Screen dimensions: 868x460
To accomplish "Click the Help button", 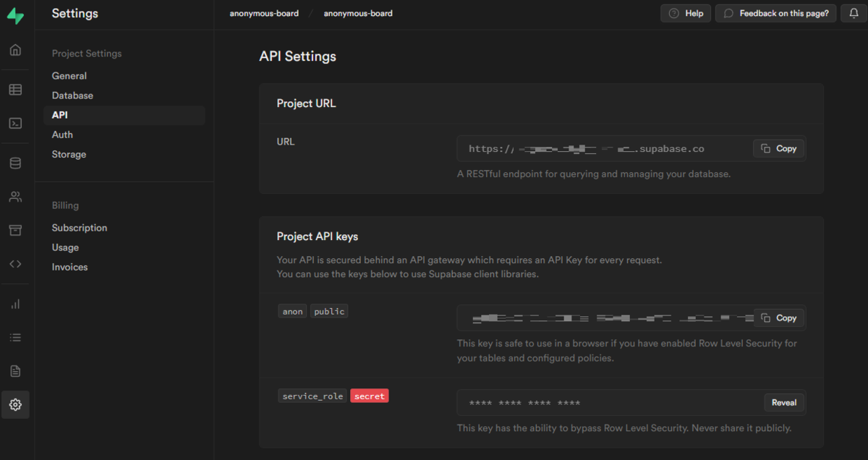I will (686, 13).
